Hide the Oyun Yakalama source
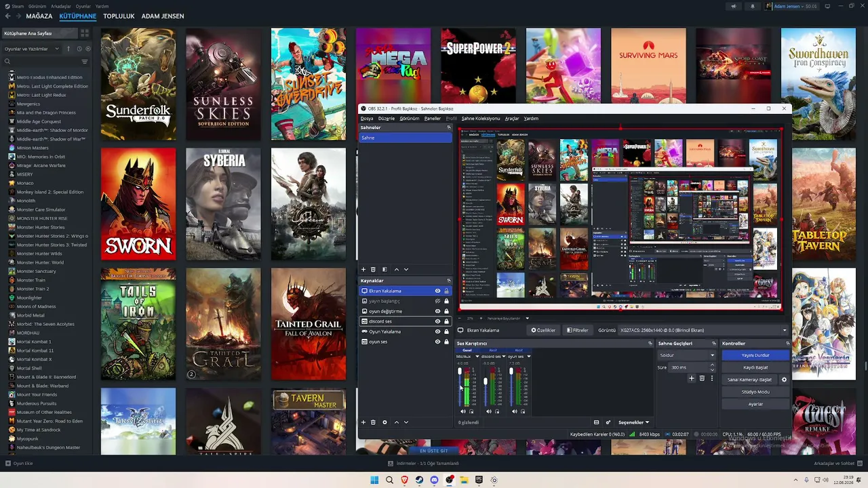This screenshot has width=868, height=488. pyautogui.click(x=437, y=331)
